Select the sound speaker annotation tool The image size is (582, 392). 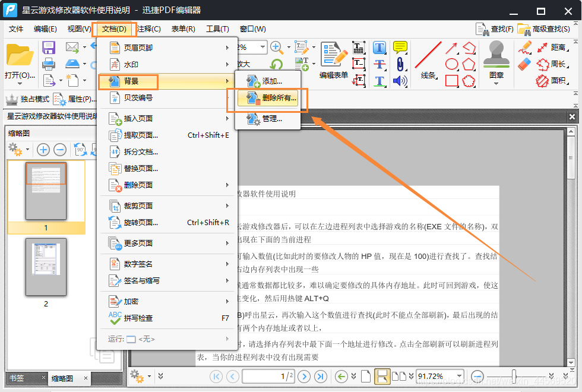coord(400,81)
